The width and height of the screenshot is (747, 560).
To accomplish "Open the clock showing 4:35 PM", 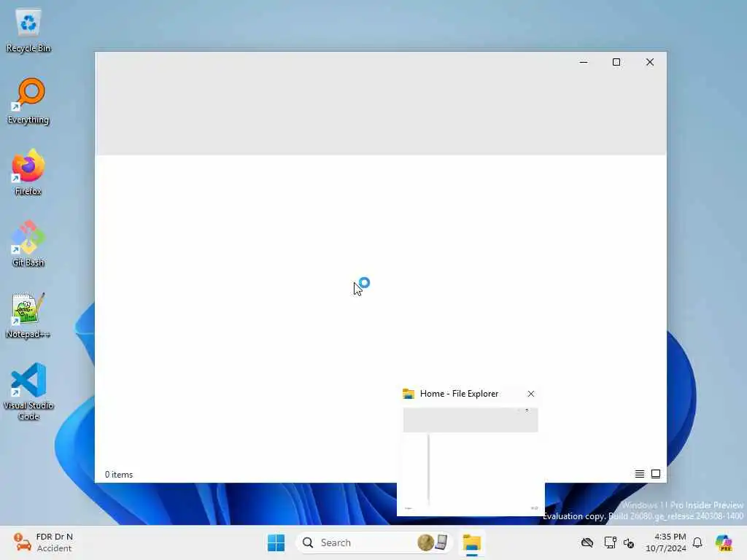I will 665,542.
